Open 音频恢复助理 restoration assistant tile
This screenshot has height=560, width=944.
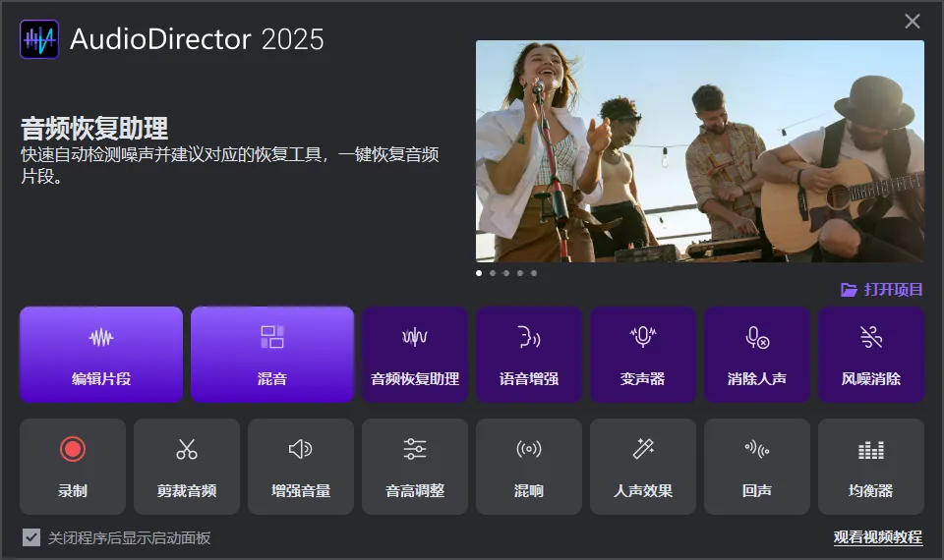coord(415,355)
